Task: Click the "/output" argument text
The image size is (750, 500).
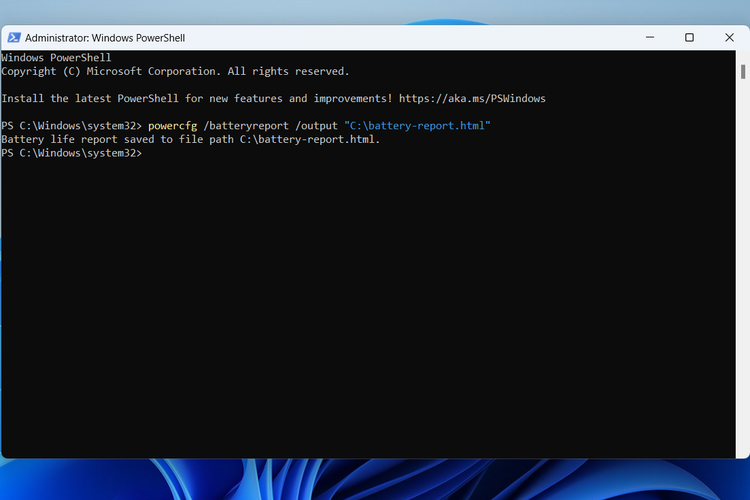Action: tap(316, 126)
